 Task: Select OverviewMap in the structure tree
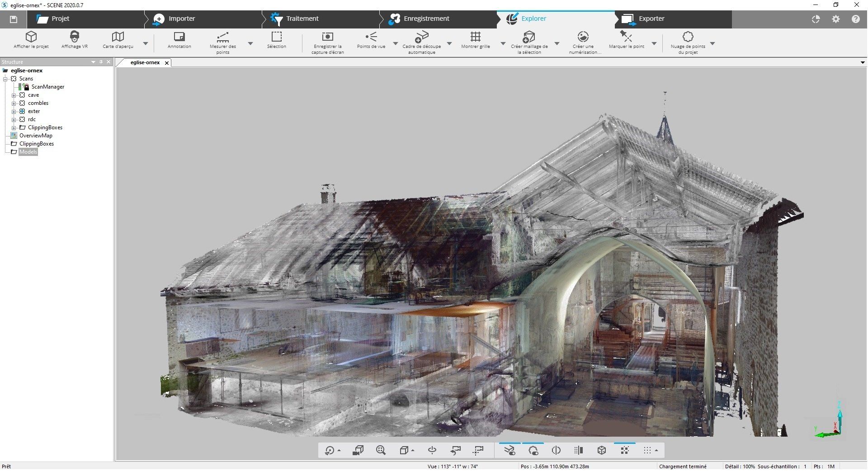pyautogui.click(x=36, y=136)
